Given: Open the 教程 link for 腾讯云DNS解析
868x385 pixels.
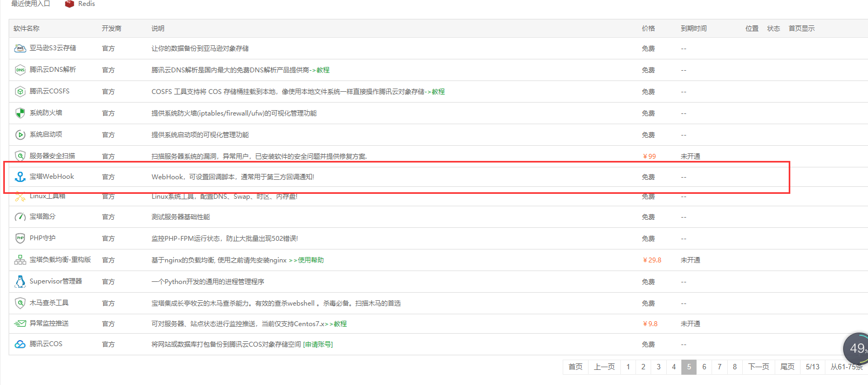Looking at the screenshot, I should [x=323, y=70].
